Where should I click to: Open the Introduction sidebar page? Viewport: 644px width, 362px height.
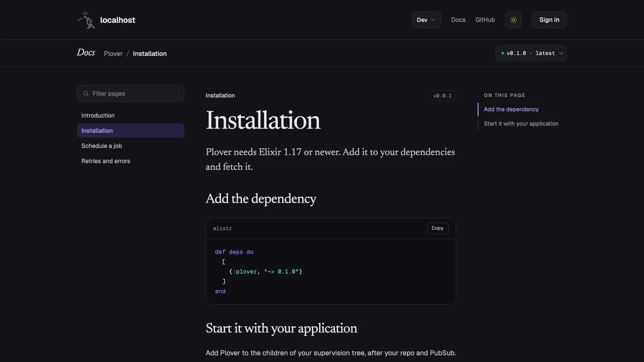pos(130,115)
